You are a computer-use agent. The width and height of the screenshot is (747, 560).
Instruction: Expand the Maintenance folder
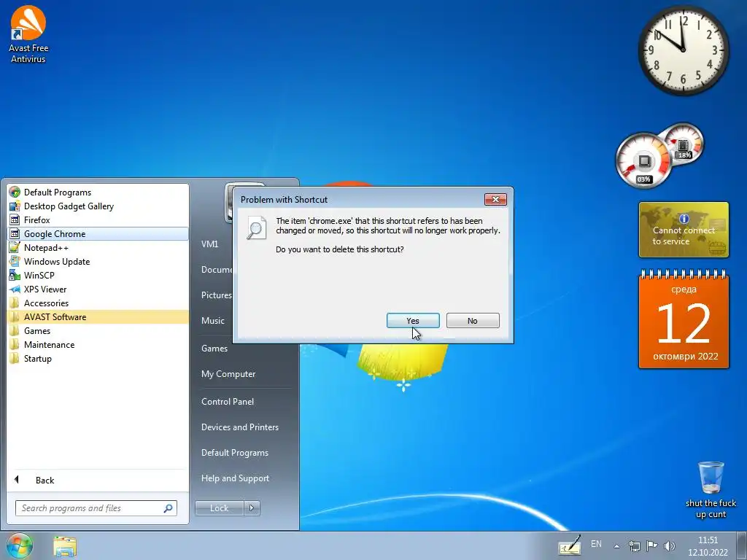tap(98, 344)
